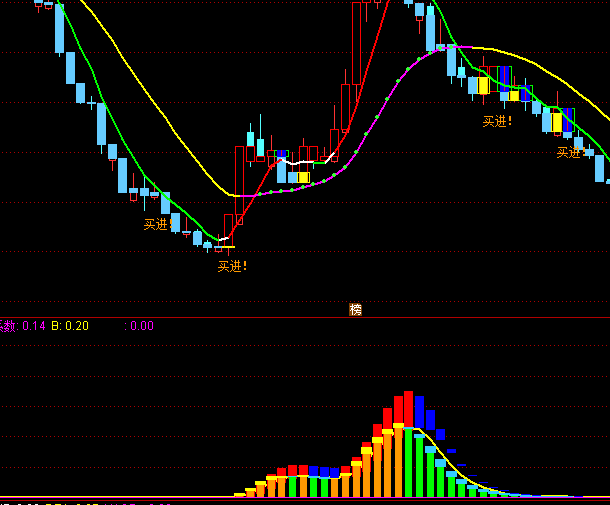Click the yellow candle on the magenta dotted line

303,177
